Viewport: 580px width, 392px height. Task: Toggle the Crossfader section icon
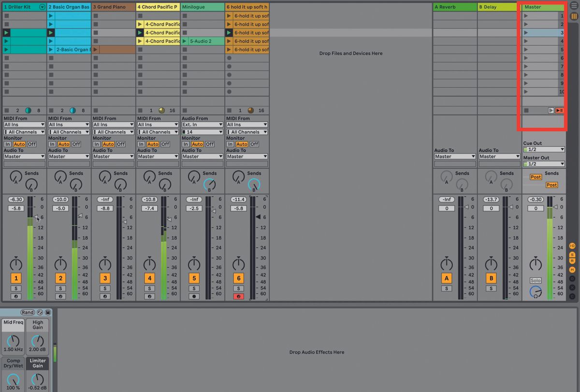[572, 287]
